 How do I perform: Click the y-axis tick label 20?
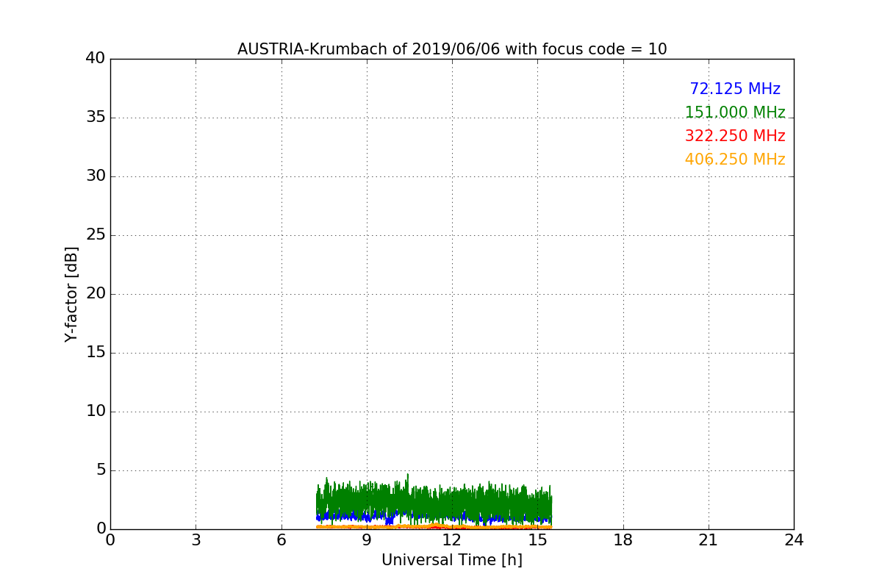(96, 294)
